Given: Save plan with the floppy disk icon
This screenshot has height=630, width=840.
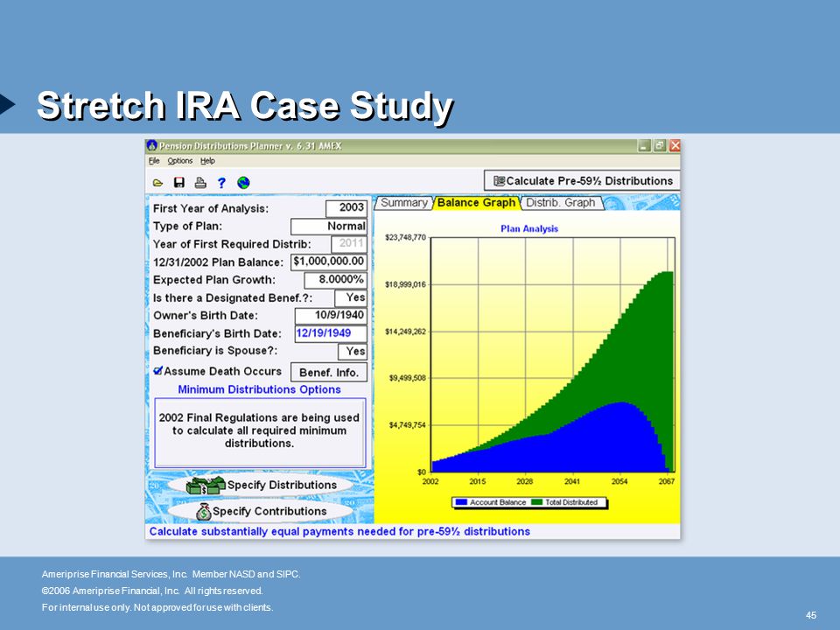Looking at the screenshot, I should [178, 183].
